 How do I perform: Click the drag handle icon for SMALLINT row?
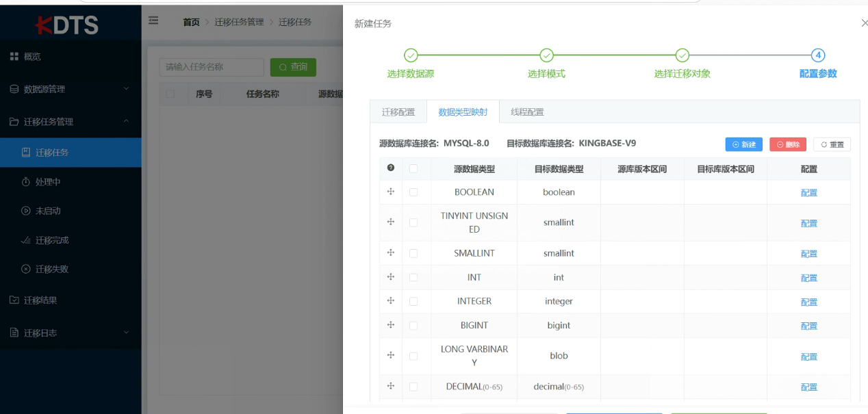click(391, 253)
